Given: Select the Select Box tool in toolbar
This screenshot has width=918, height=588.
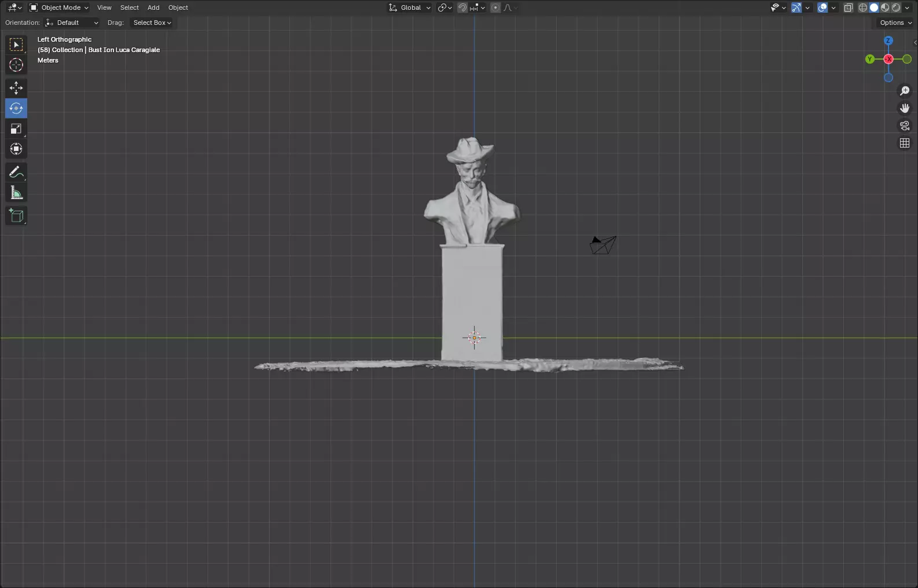Looking at the screenshot, I should coord(16,45).
